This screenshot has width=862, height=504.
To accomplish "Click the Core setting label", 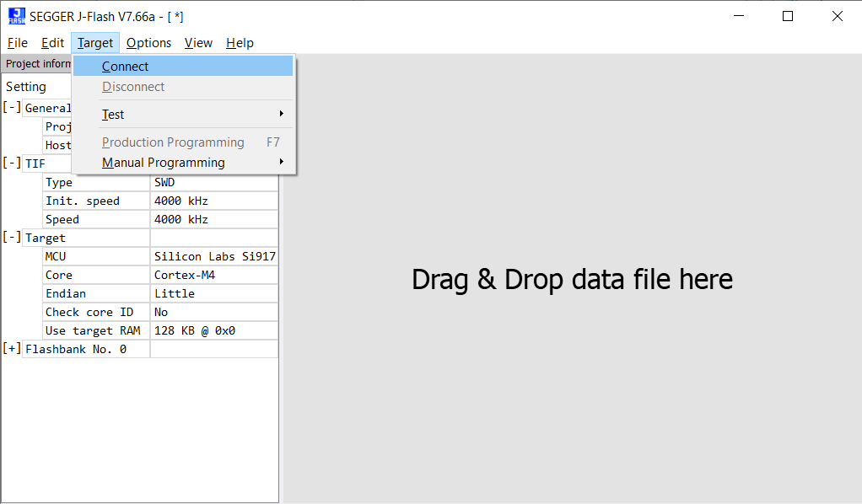I will 97,275.
